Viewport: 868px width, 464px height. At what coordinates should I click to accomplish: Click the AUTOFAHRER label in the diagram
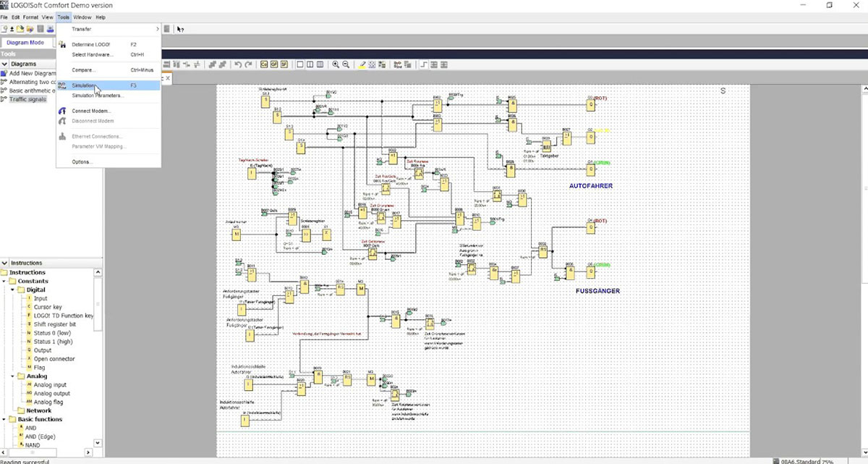591,186
